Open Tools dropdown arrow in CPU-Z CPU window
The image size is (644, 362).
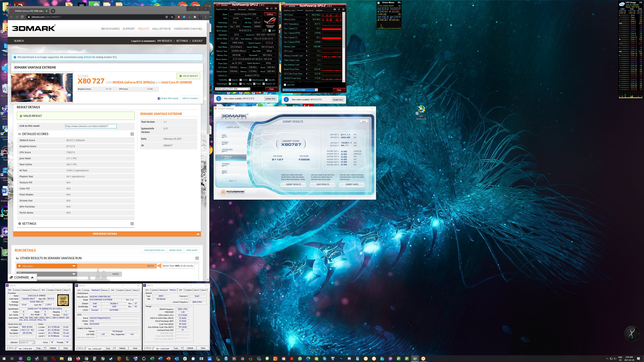[x=44, y=348]
